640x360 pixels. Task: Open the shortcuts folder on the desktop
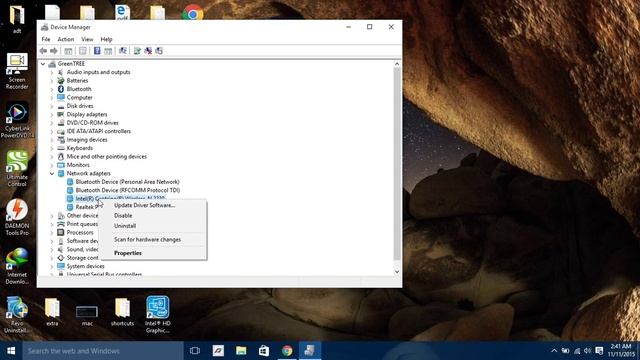click(122, 312)
